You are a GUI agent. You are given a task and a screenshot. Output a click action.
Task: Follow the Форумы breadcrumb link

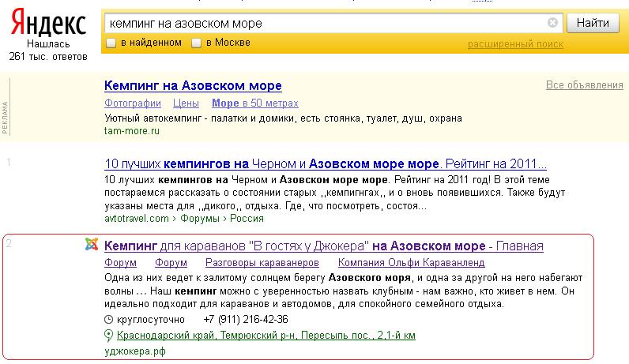click(x=200, y=219)
